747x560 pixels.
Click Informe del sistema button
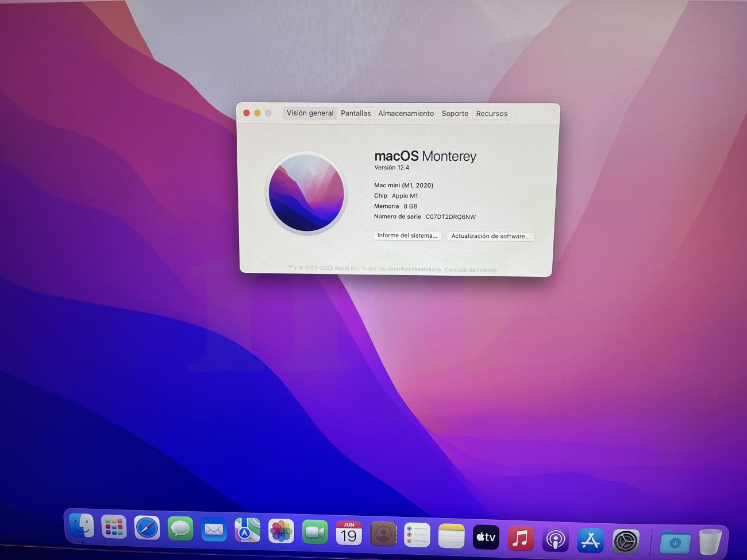point(407,235)
